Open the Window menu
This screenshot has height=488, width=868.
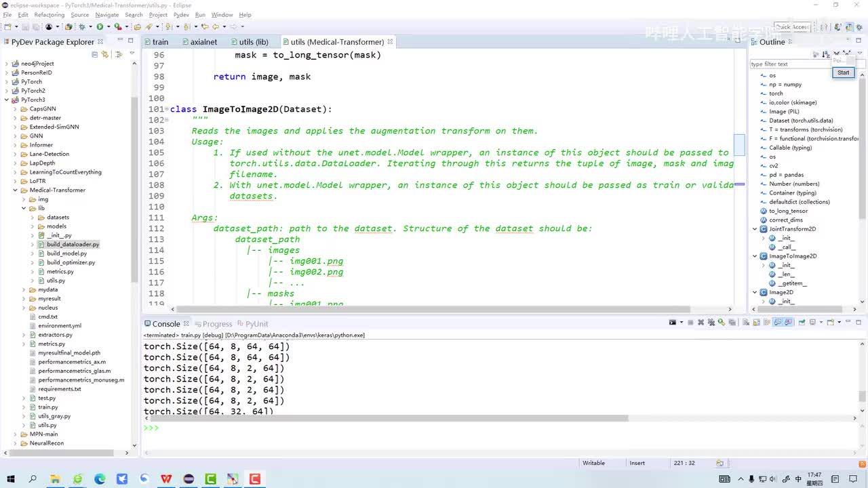point(222,15)
